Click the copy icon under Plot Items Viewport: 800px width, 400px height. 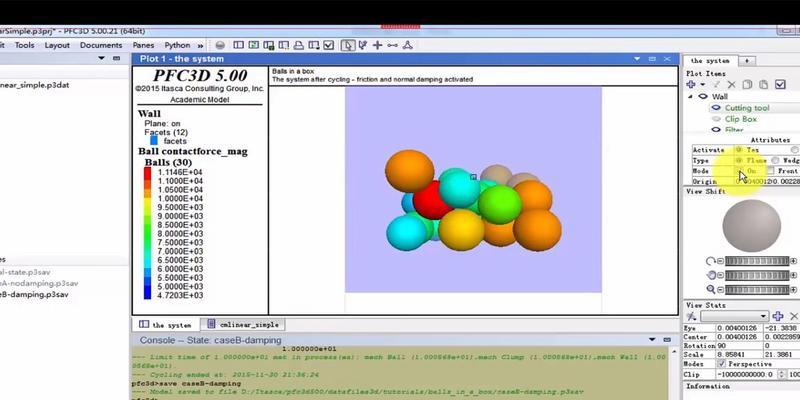tap(747, 85)
